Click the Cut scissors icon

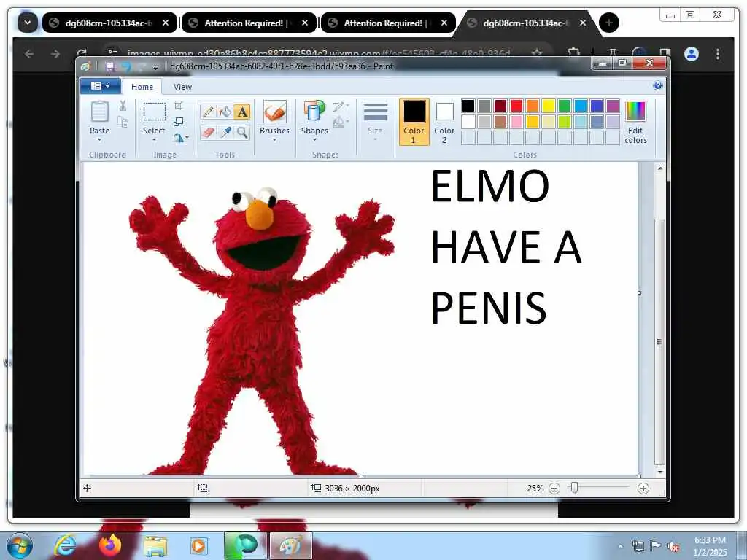pos(123,106)
